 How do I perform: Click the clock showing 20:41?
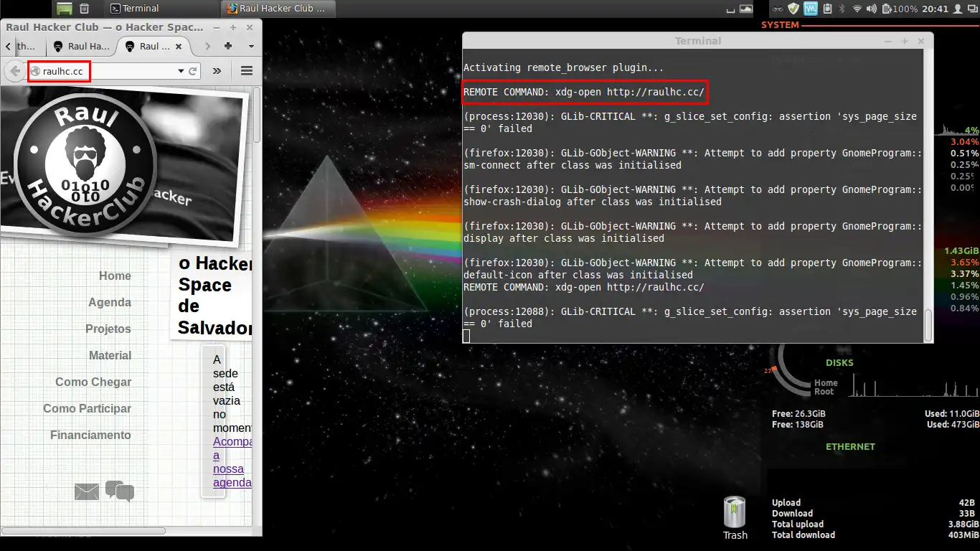pos(936,9)
